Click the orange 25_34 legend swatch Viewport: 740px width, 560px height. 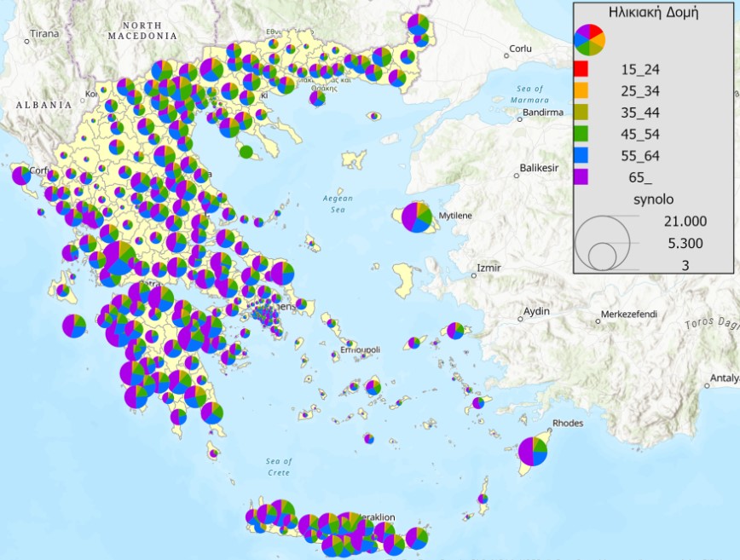pyautogui.click(x=581, y=90)
